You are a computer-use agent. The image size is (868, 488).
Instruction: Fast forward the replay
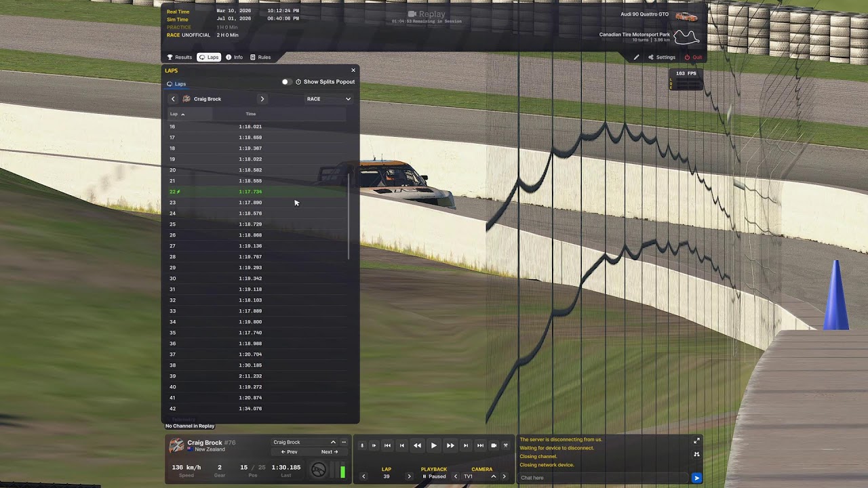point(450,445)
